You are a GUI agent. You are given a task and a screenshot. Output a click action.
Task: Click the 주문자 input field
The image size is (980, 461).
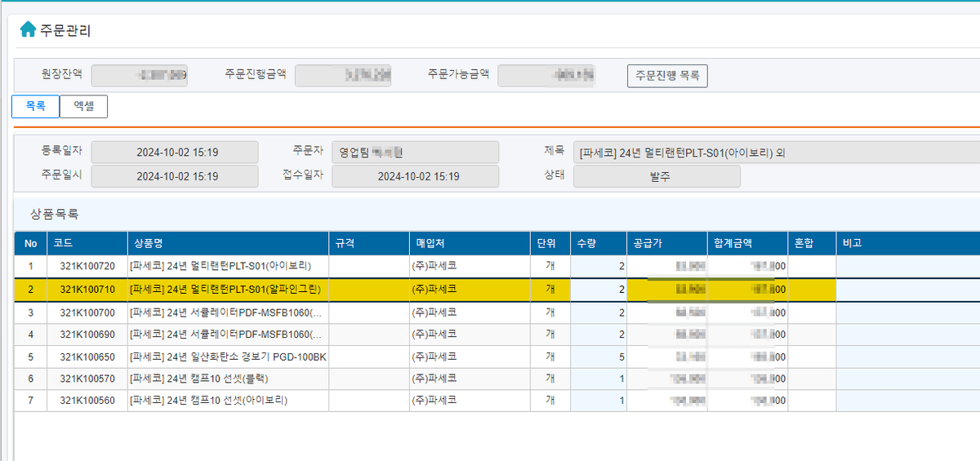click(415, 153)
